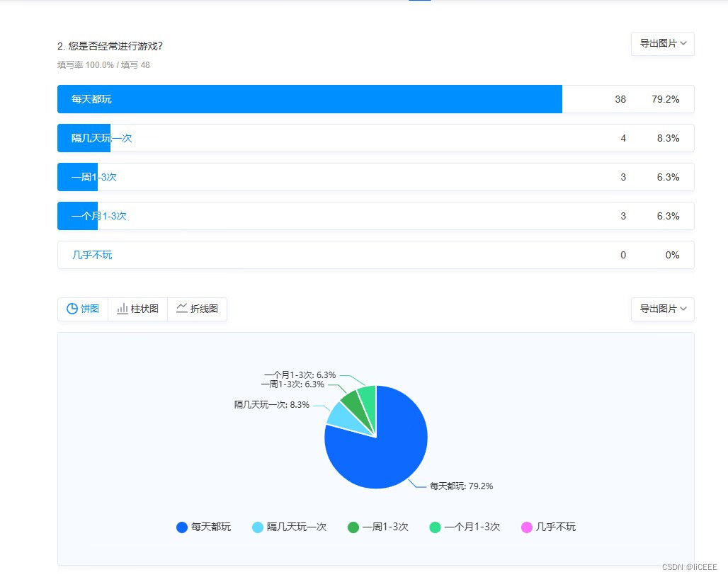Click the light blue dot for 隔几天玩一次

[x=258, y=527]
